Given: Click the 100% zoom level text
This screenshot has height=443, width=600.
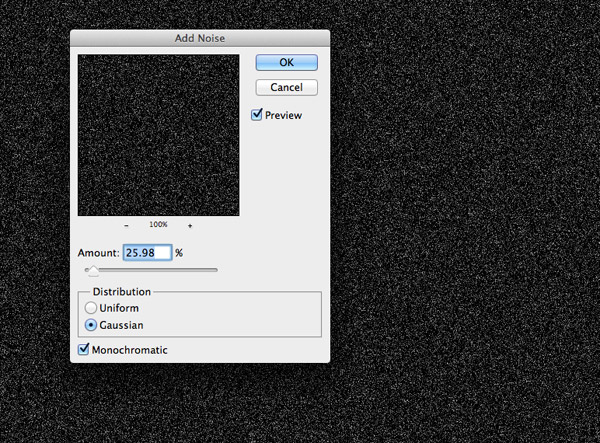Looking at the screenshot, I should (158, 224).
